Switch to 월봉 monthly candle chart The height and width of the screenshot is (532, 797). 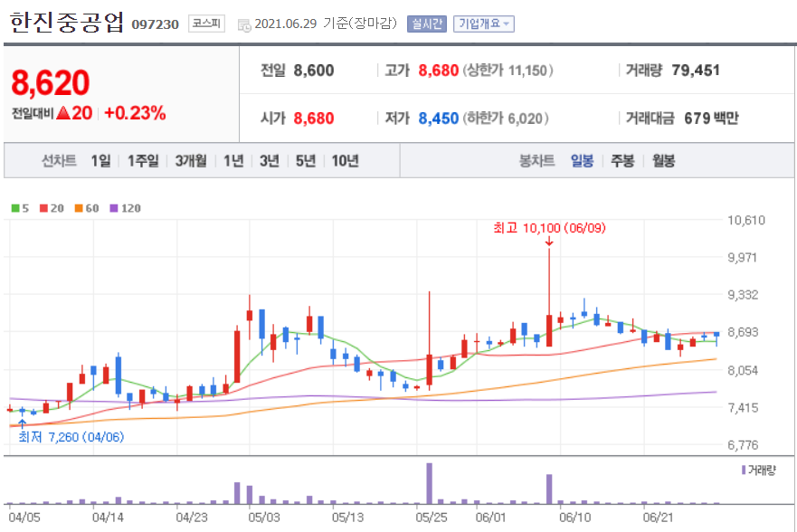tap(664, 161)
